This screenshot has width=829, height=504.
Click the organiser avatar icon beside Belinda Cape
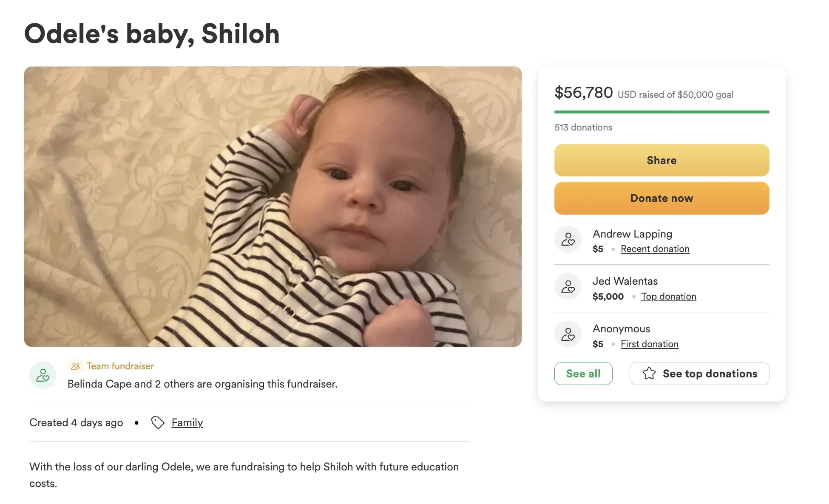[43, 375]
